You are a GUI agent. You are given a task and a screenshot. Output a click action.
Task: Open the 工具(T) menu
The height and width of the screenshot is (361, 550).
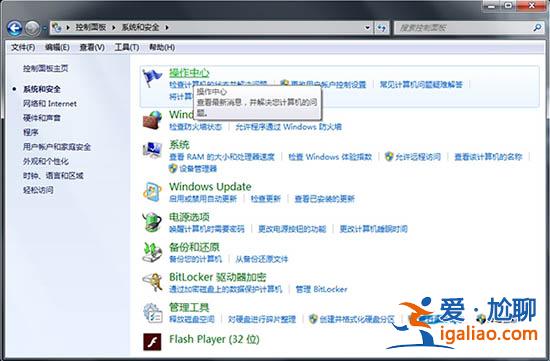[127, 47]
